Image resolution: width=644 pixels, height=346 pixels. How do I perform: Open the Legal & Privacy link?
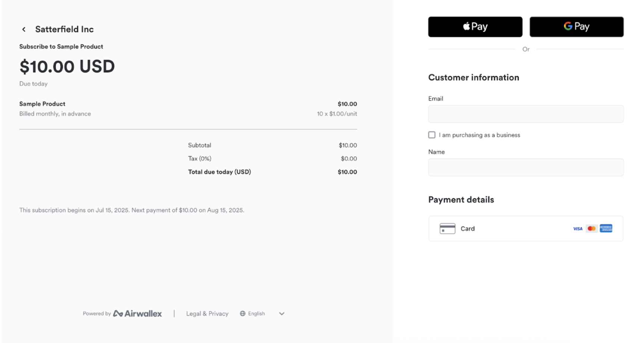coord(207,314)
